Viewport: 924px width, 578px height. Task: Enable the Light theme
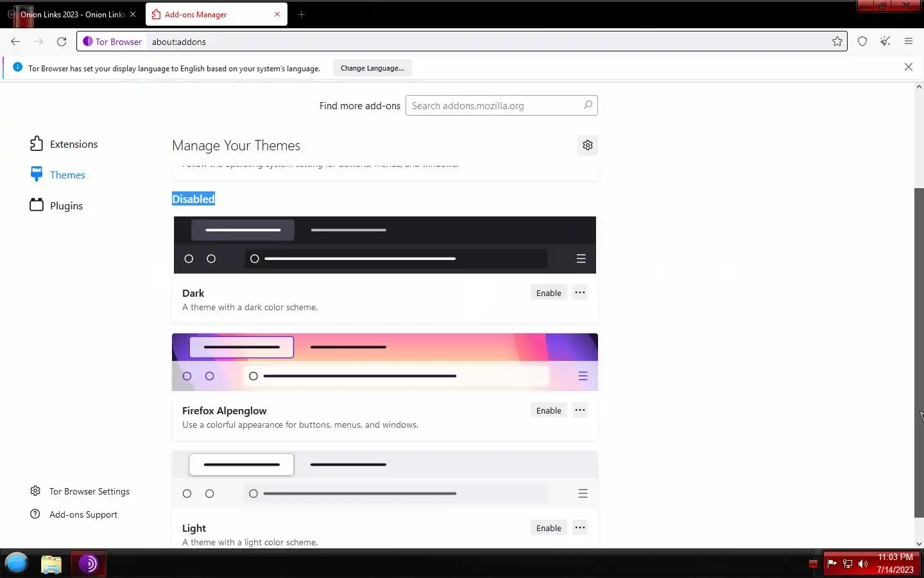point(549,528)
